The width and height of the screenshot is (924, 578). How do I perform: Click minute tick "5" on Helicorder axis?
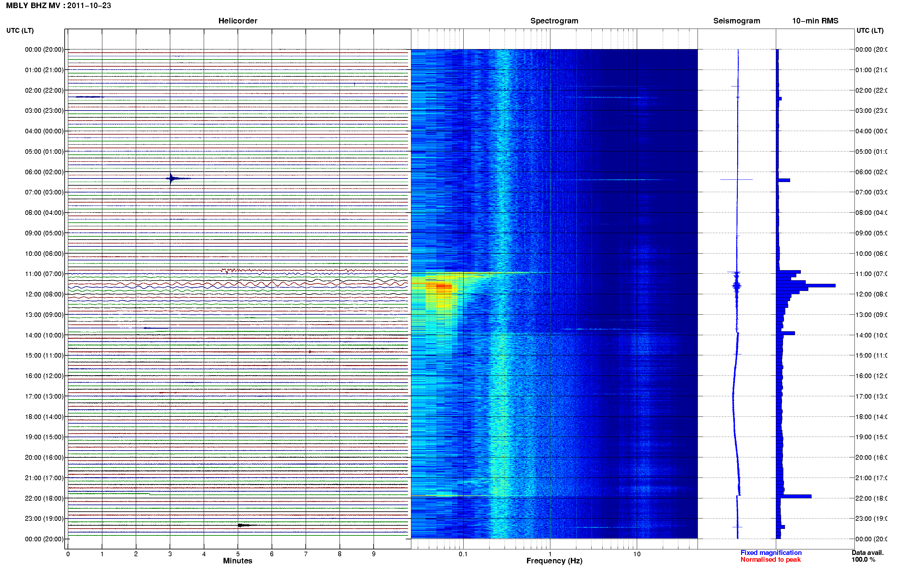(238, 554)
